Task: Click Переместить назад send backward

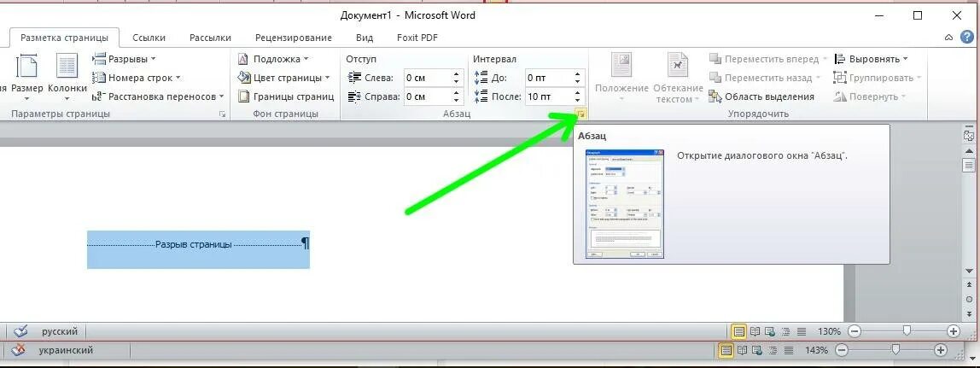Action: (x=761, y=78)
